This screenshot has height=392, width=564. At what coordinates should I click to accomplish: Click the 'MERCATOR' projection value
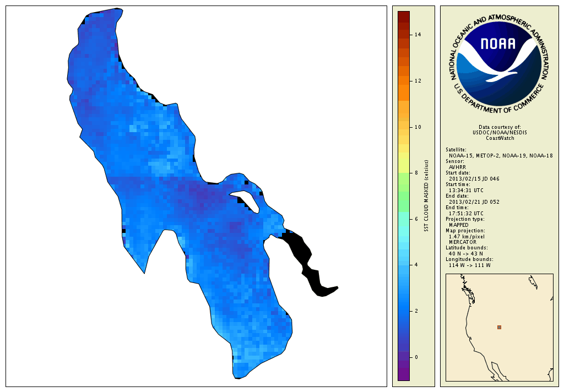click(x=463, y=242)
